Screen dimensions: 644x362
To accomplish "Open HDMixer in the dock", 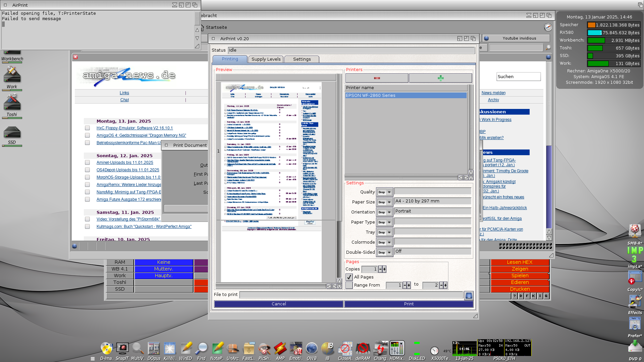I will pyautogui.click(x=397, y=349).
